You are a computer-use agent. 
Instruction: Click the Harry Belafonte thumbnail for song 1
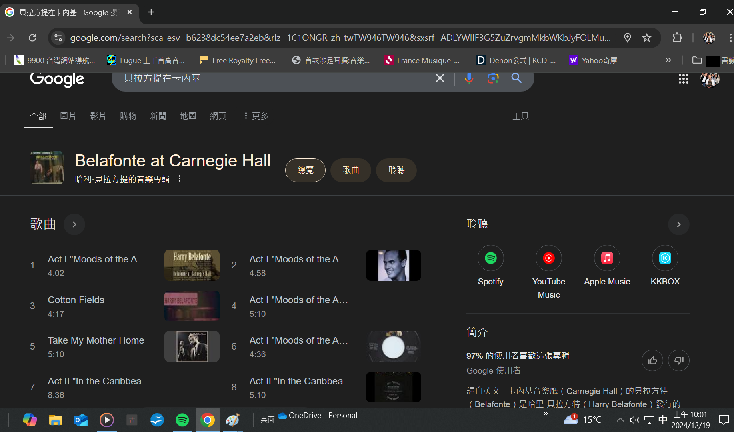(192, 265)
